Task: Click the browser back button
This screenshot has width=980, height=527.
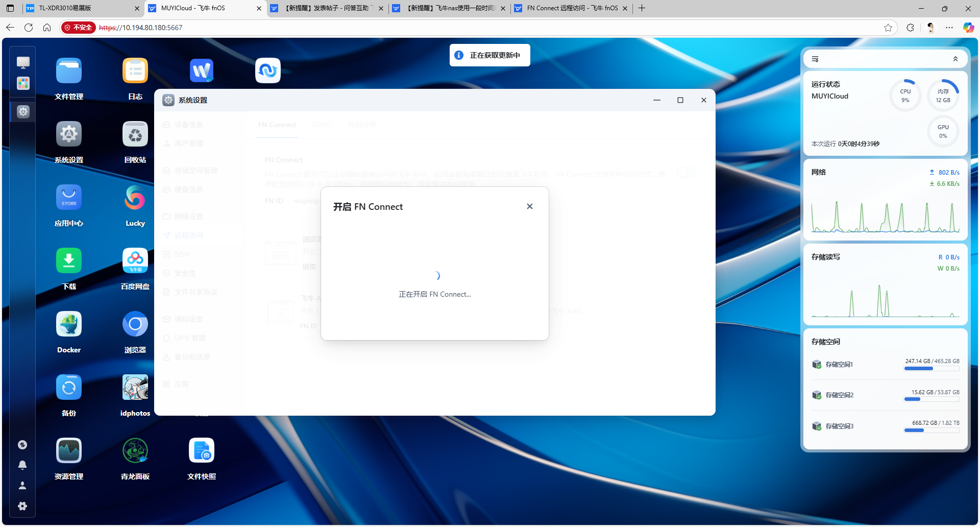Action: [x=10, y=28]
